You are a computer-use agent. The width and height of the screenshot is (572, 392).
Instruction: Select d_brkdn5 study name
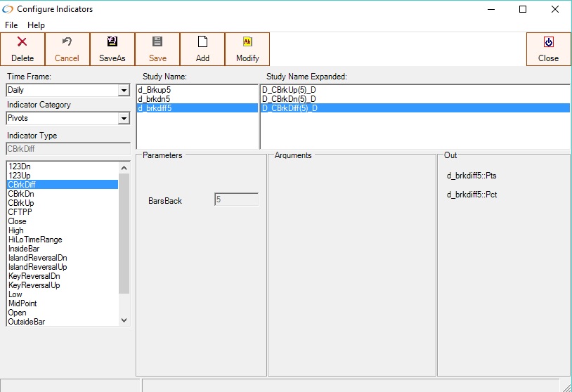pos(154,99)
